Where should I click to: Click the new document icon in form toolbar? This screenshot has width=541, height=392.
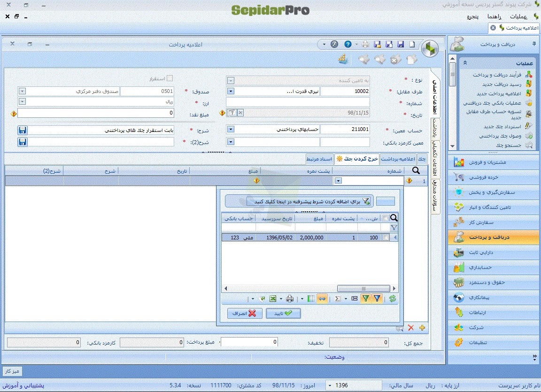[412, 44]
